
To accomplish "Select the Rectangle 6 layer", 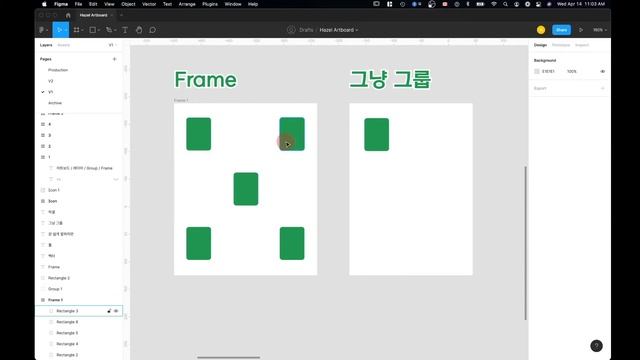I will [x=67, y=322].
